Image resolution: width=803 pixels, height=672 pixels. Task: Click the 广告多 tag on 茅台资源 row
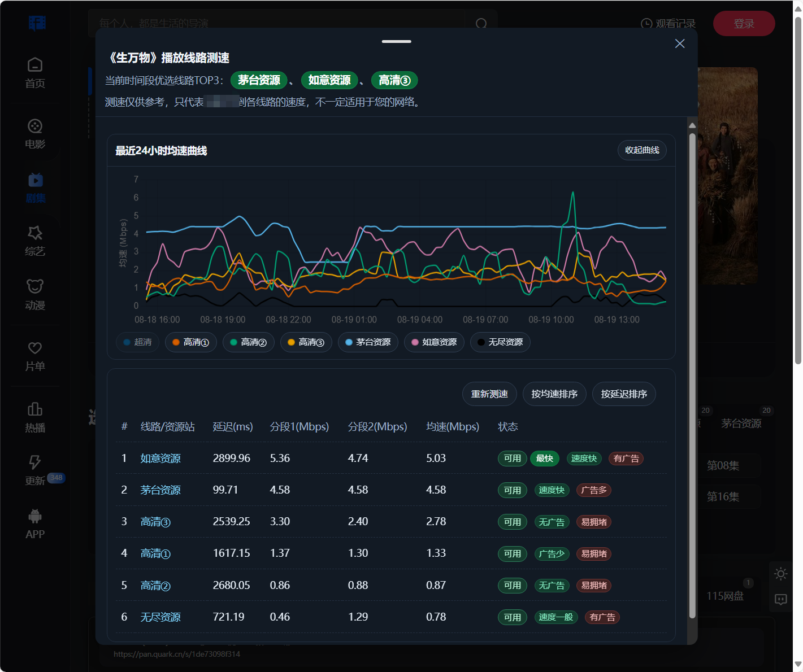click(x=594, y=490)
